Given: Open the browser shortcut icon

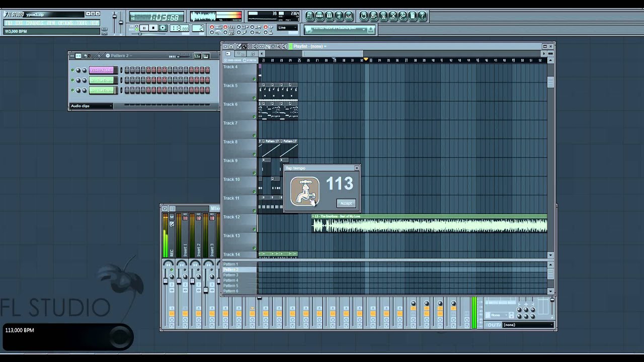Looking at the screenshot, I should 339,16.
